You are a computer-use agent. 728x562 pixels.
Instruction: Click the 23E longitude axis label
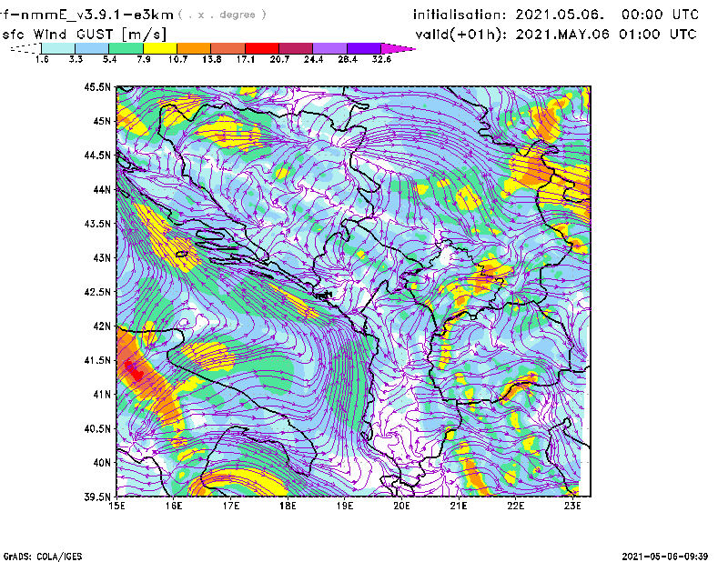[x=572, y=506]
